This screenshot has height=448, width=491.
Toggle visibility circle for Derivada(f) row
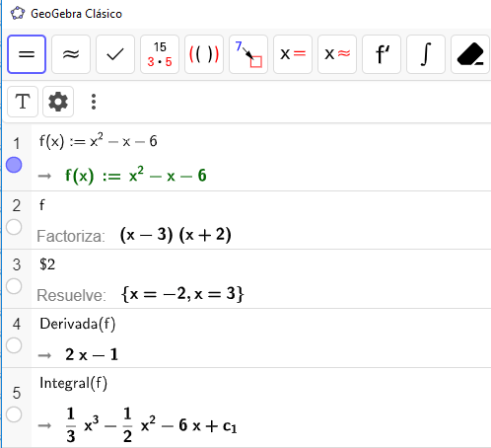(14, 345)
